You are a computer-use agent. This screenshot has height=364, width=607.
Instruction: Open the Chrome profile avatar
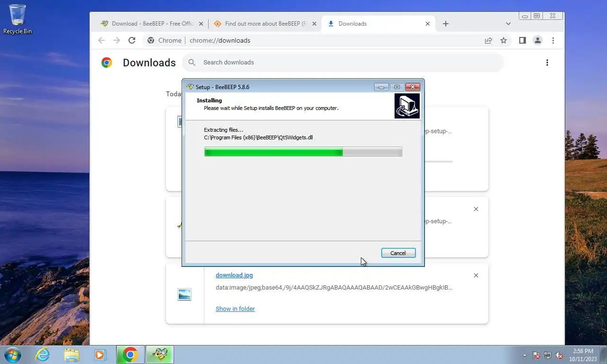538,41
